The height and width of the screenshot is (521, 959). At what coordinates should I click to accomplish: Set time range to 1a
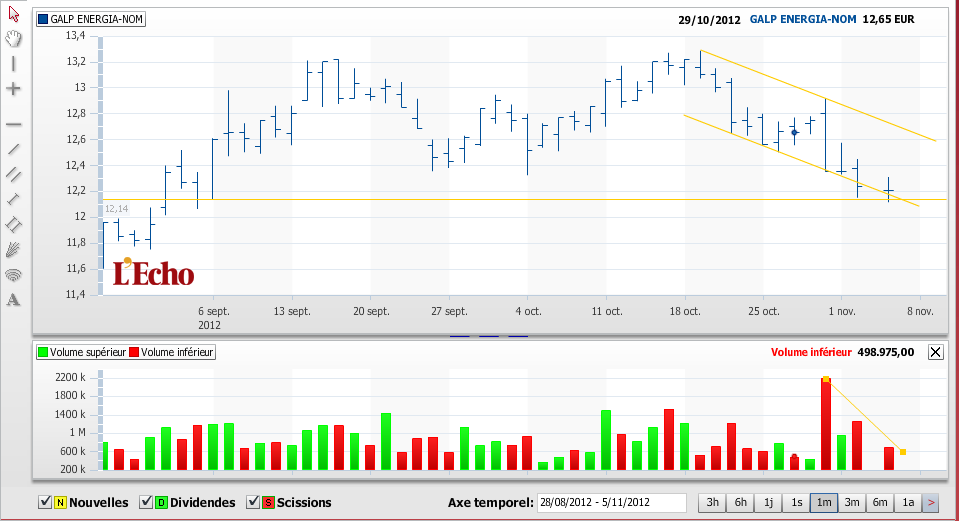(908, 503)
